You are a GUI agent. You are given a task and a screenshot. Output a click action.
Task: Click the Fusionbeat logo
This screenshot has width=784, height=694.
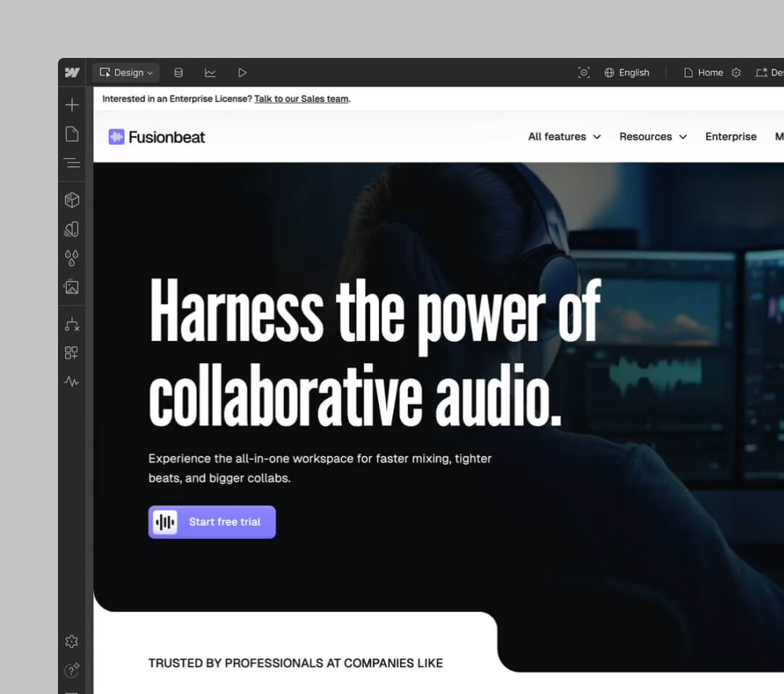157,137
